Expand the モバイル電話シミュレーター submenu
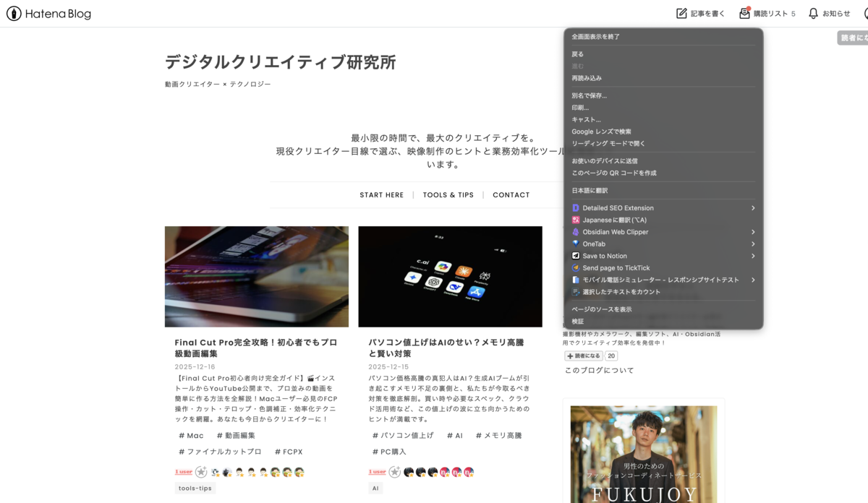The height and width of the screenshot is (503, 868). point(753,280)
